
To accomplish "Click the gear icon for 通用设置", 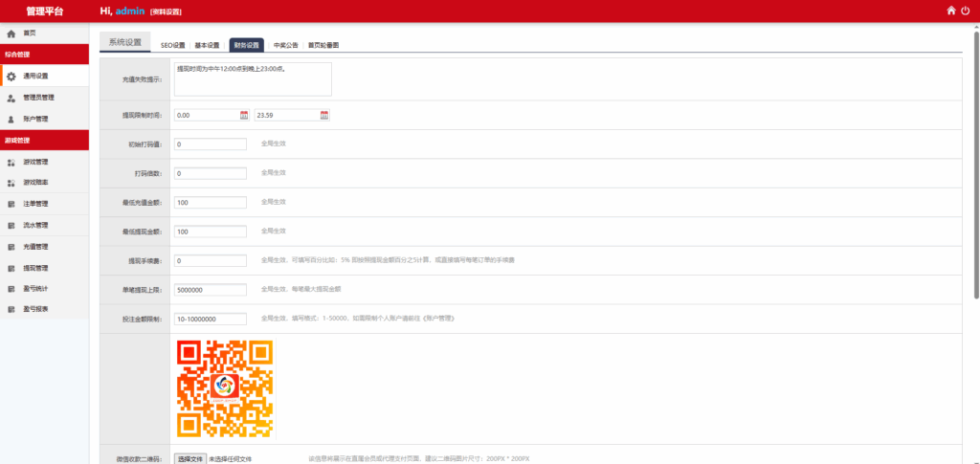I will click(11, 76).
